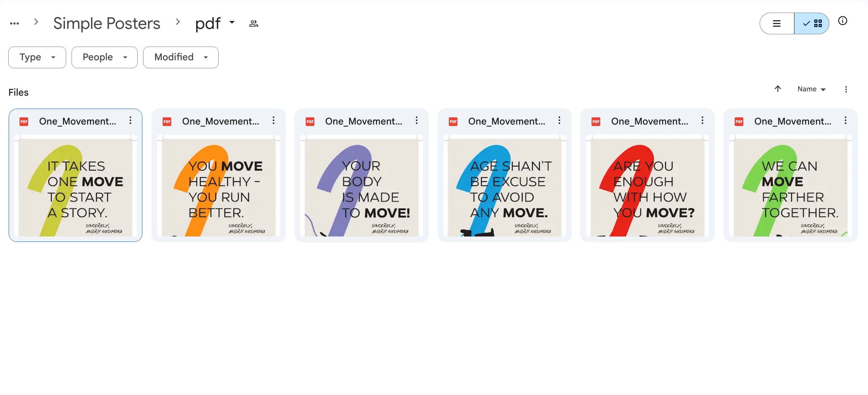Viewport: 868px width, 395px height.
Task: Click the pdf folder breadcrumb title
Action: pyautogui.click(x=208, y=23)
